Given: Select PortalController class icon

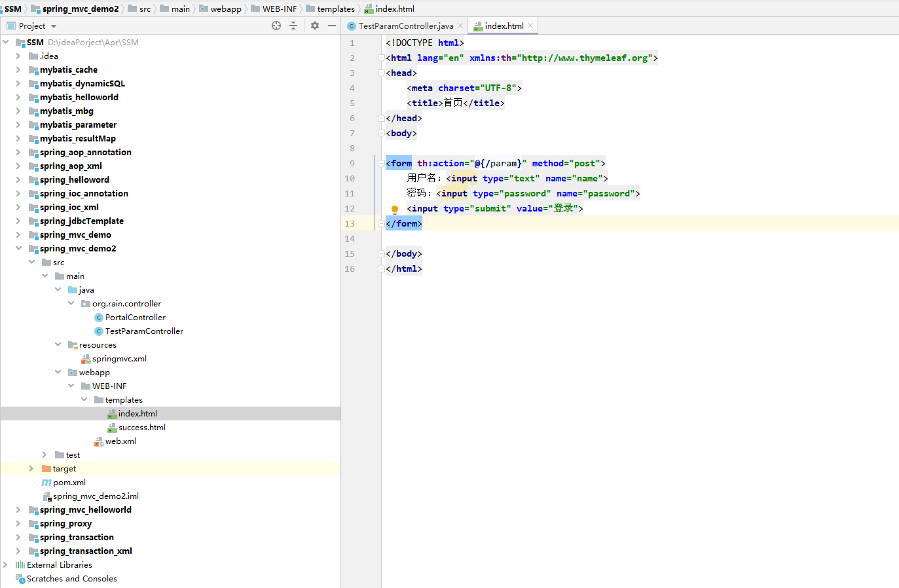Looking at the screenshot, I should click(x=99, y=318).
